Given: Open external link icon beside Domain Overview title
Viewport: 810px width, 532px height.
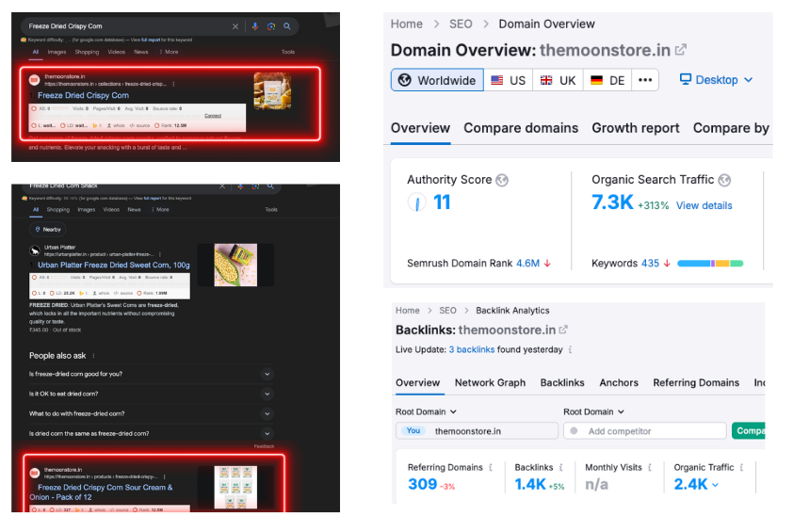Looking at the screenshot, I should tap(681, 50).
